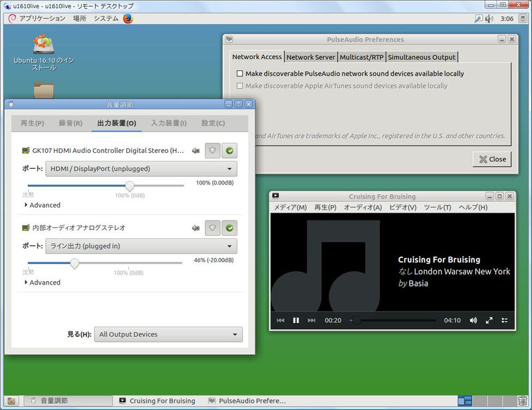Open the 設定(C) tab
This screenshot has height=410, width=532.
click(213, 123)
